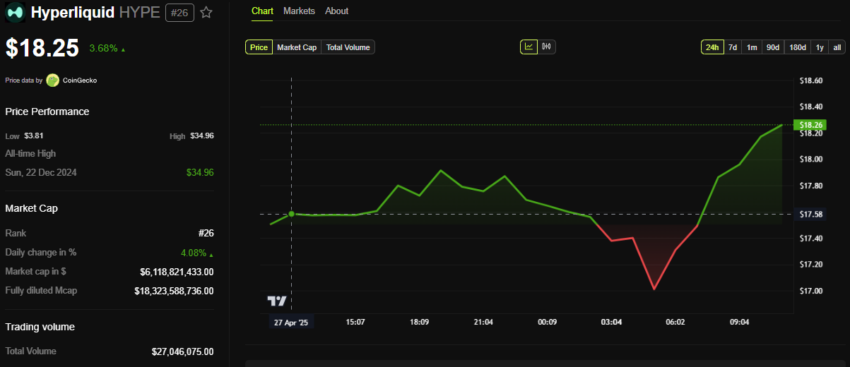Image resolution: width=850 pixels, height=367 pixels.
Task: Show the all-time price range
Action: [x=837, y=47]
